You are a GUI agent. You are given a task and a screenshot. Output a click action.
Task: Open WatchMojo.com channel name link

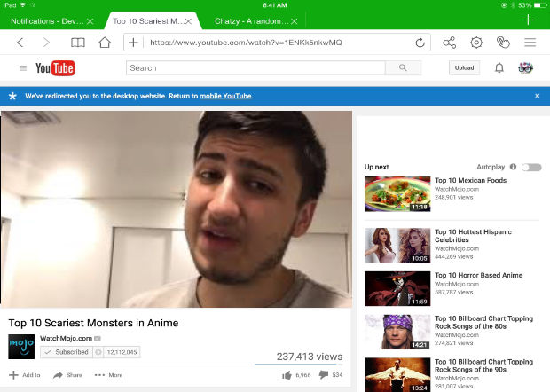coord(67,339)
